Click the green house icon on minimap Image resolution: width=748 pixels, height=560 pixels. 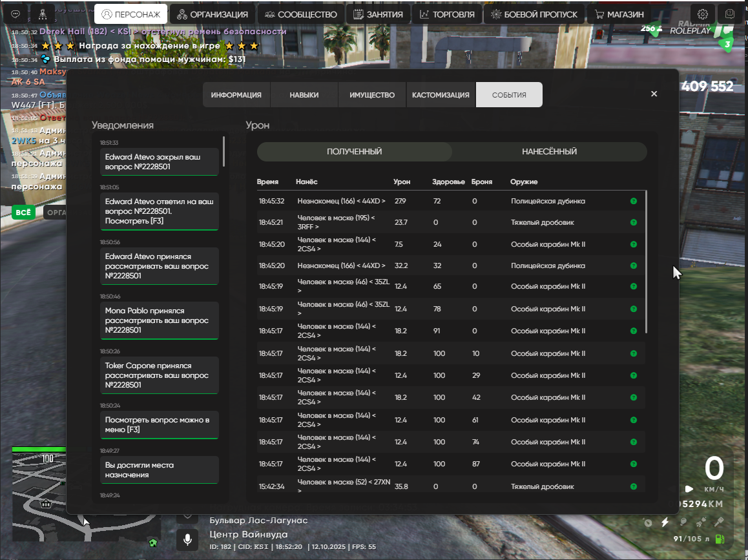pos(152,543)
